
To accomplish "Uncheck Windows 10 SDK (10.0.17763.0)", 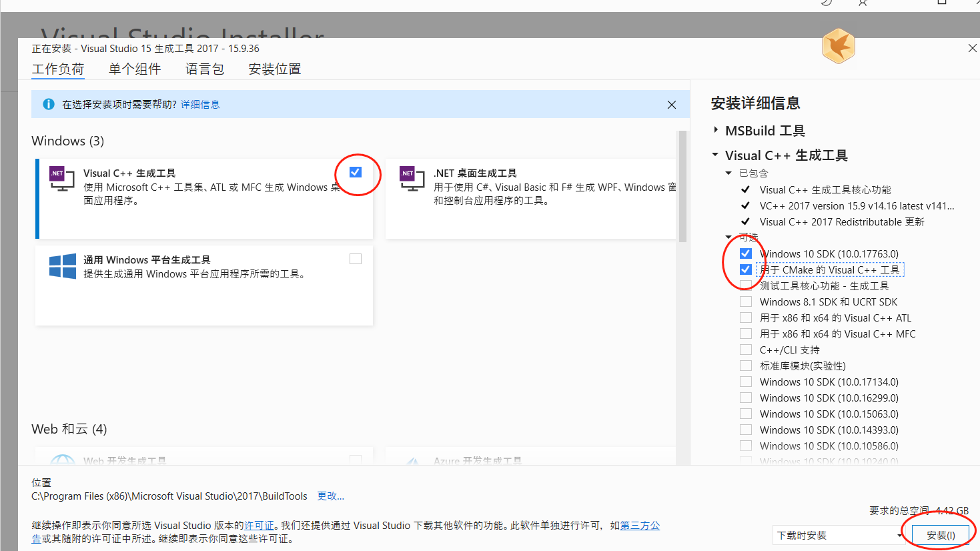I will pos(745,253).
